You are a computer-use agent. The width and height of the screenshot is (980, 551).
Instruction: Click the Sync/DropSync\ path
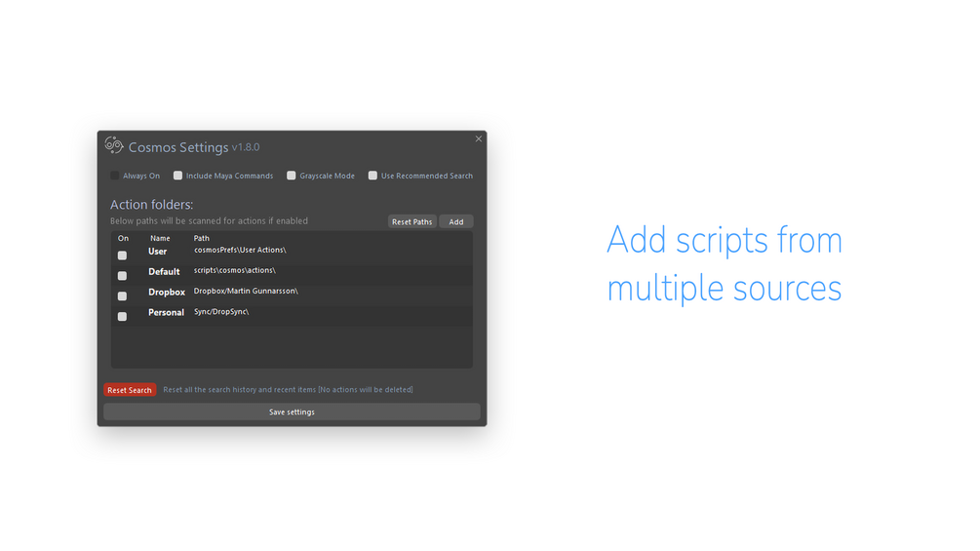pyautogui.click(x=221, y=312)
